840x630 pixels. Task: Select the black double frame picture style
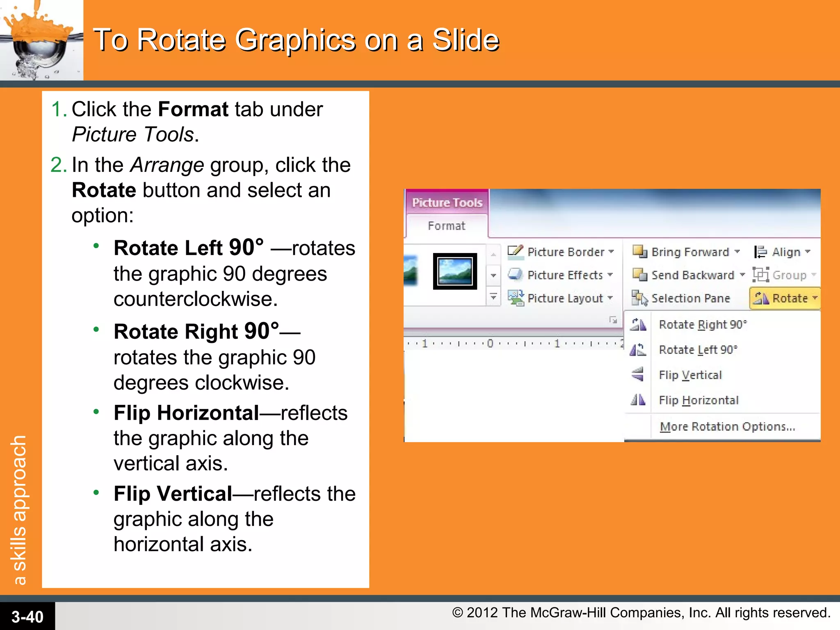tap(454, 272)
